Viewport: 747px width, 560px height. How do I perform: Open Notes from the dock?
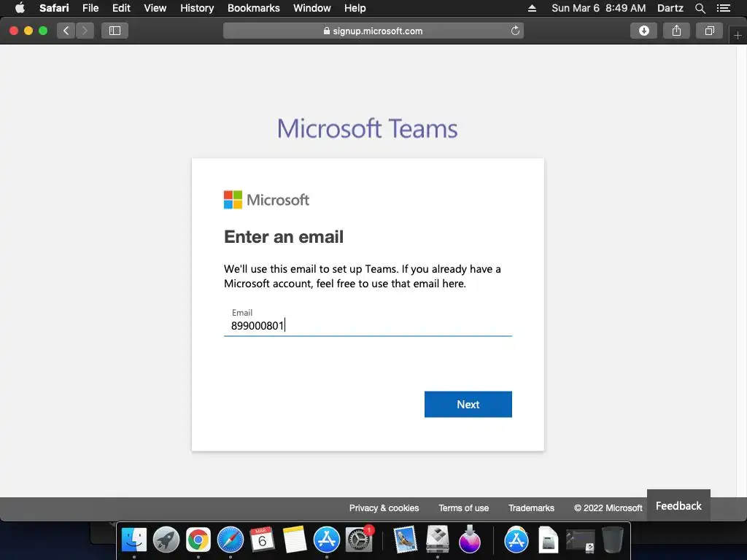[x=295, y=540]
